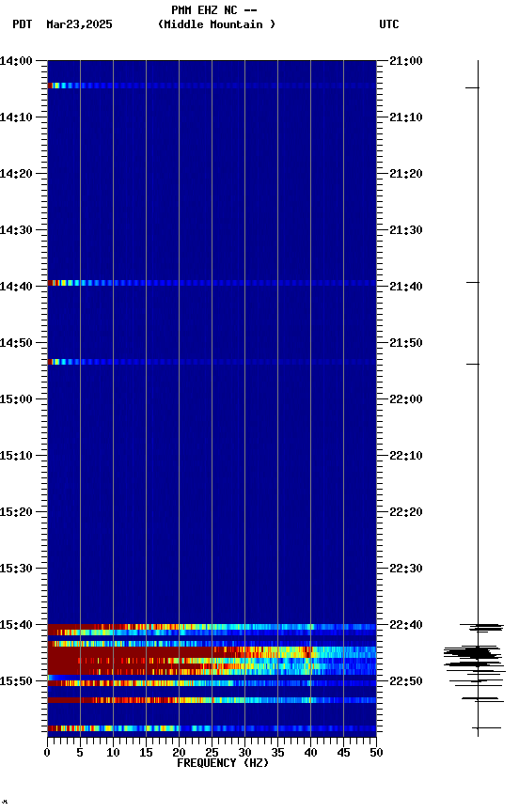This screenshot has width=519, height=812.
Task: Click the '21:40' UTC time label
Action: click(406, 287)
